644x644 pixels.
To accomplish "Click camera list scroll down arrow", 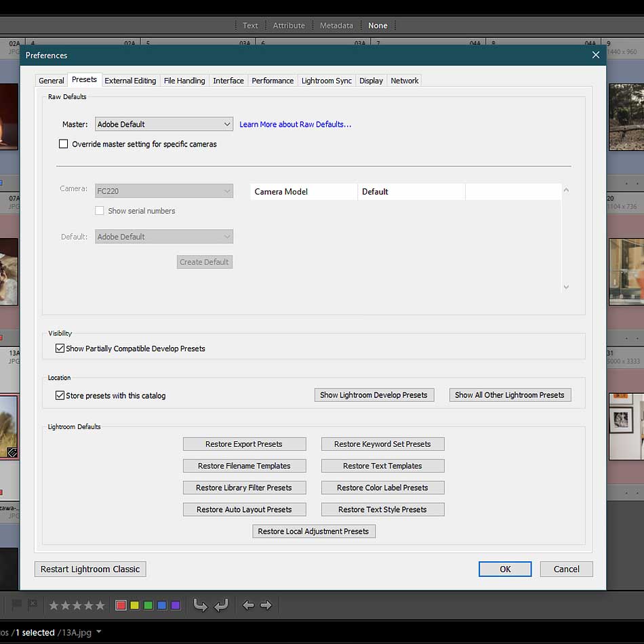I will click(x=566, y=287).
